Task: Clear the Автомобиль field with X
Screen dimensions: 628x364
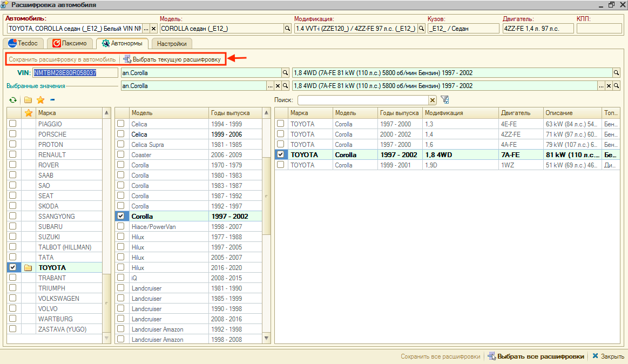Action: (153, 29)
